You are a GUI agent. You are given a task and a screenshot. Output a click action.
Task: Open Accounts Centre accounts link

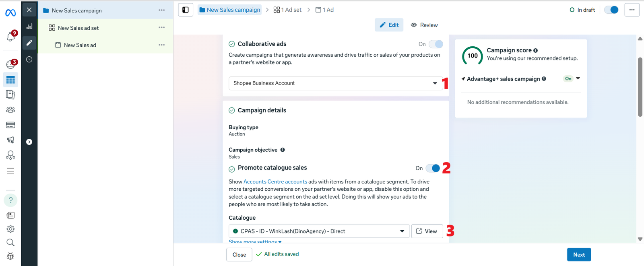click(x=275, y=182)
